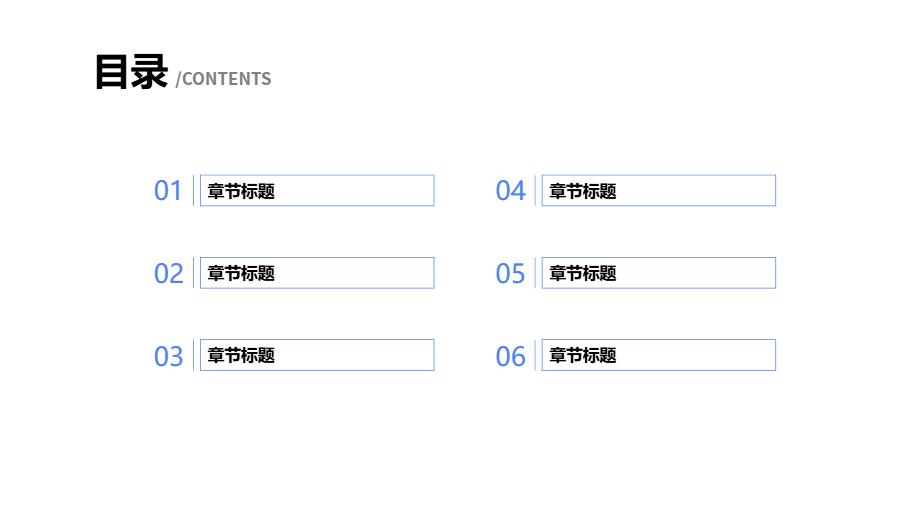900x506 pixels.
Task: Click the vertical divider line after 05
Action: click(536, 273)
